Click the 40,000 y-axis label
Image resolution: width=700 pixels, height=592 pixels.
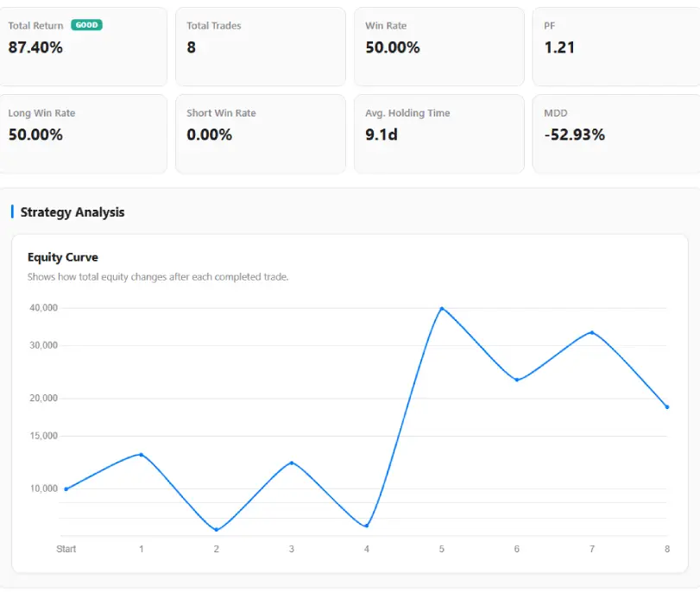[44, 307]
